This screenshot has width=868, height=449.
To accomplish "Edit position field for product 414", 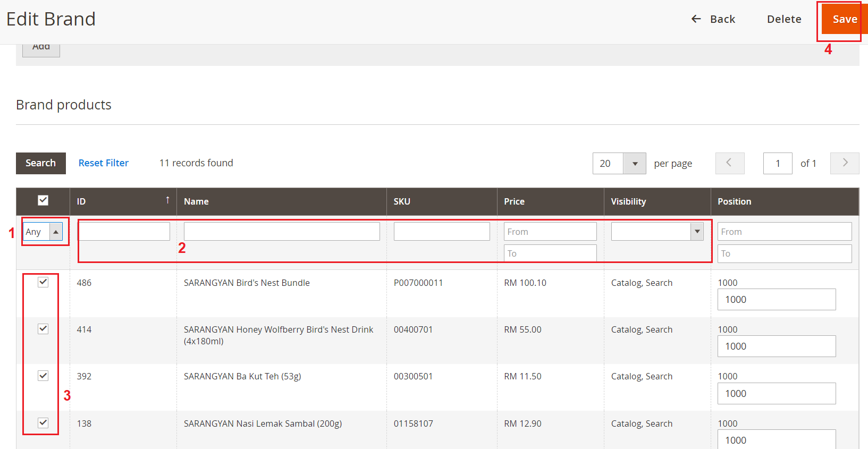I will [x=777, y=346].
